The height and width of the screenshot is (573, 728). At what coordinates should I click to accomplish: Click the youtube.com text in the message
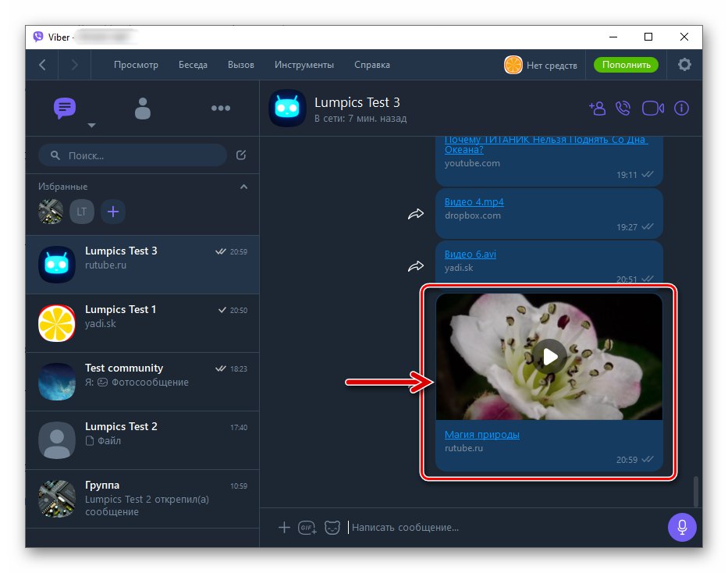point(472,163)
